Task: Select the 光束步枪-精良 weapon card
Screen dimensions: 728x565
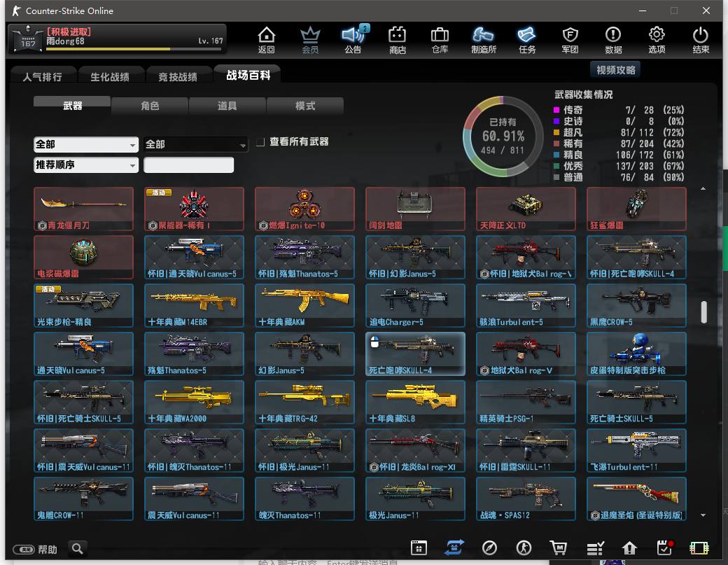Action: [x=83, y=305]
